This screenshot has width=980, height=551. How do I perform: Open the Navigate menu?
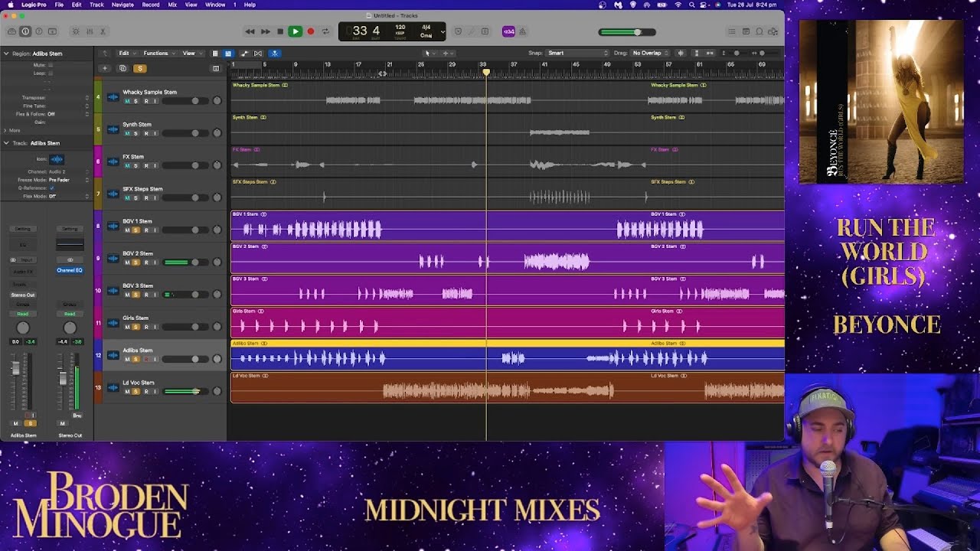[x=122, y=5]
